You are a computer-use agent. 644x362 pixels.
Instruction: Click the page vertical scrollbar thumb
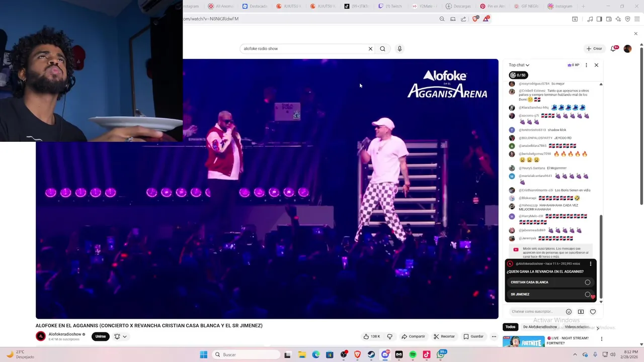[641, 126]
